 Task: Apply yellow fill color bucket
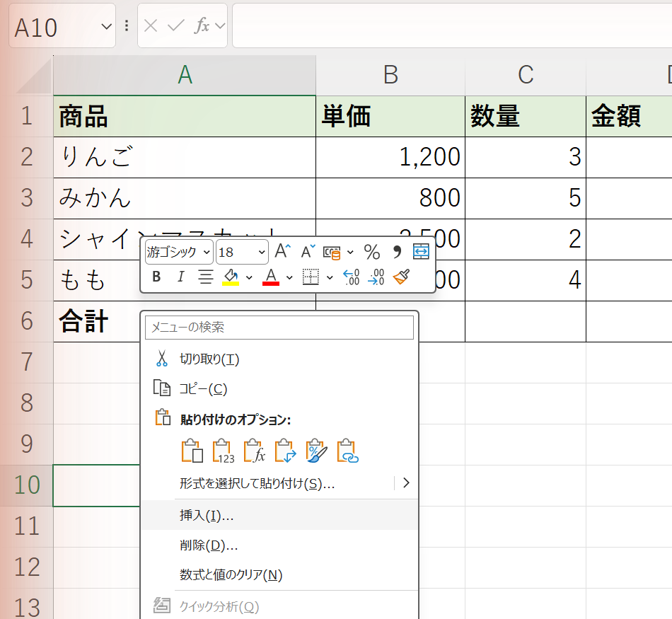231,277
